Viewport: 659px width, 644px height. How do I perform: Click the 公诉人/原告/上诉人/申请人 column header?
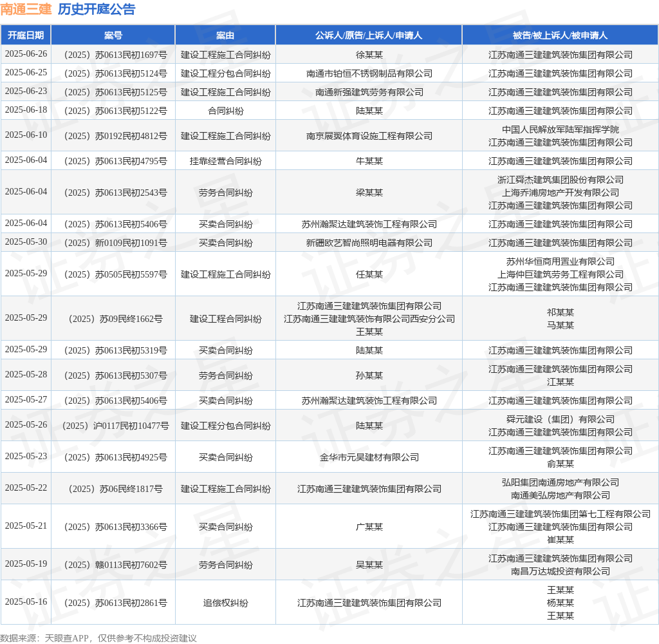pyautogui.click(x=369, y=35)
